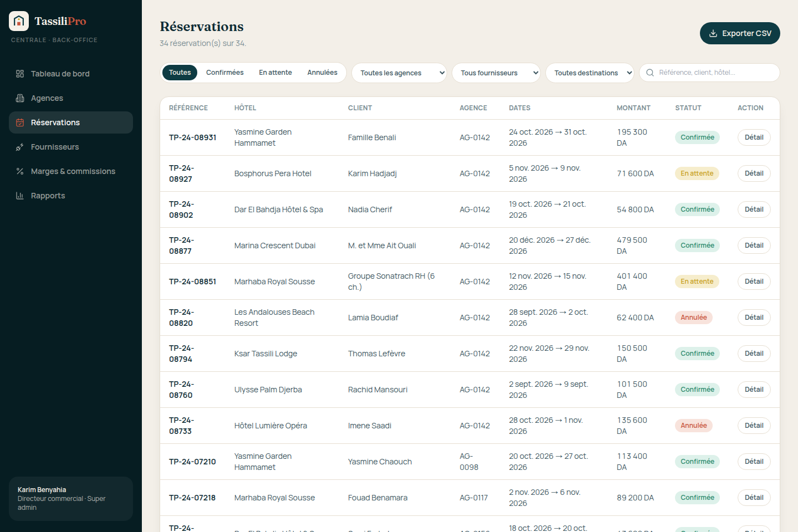Open Détail for Ulysse Palm Djerba row
Image resolution: width=798 pixels, height=532 pixels.
pos(754,390)
